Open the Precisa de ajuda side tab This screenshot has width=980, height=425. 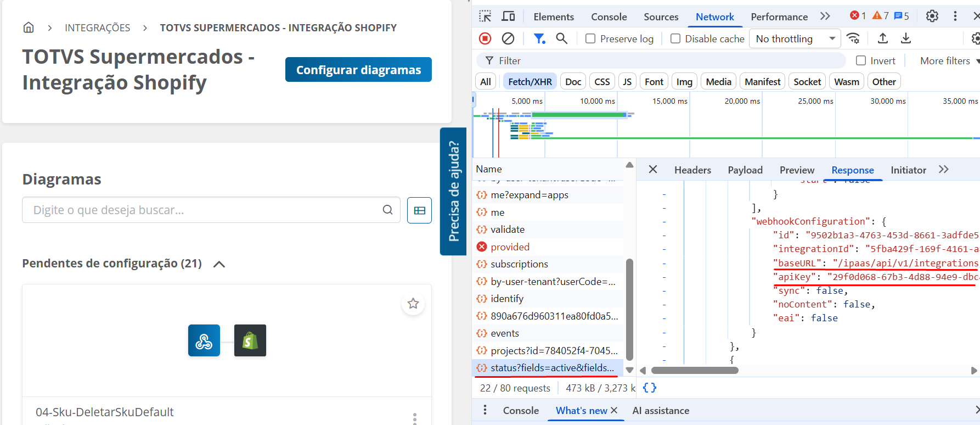point(453,192)
